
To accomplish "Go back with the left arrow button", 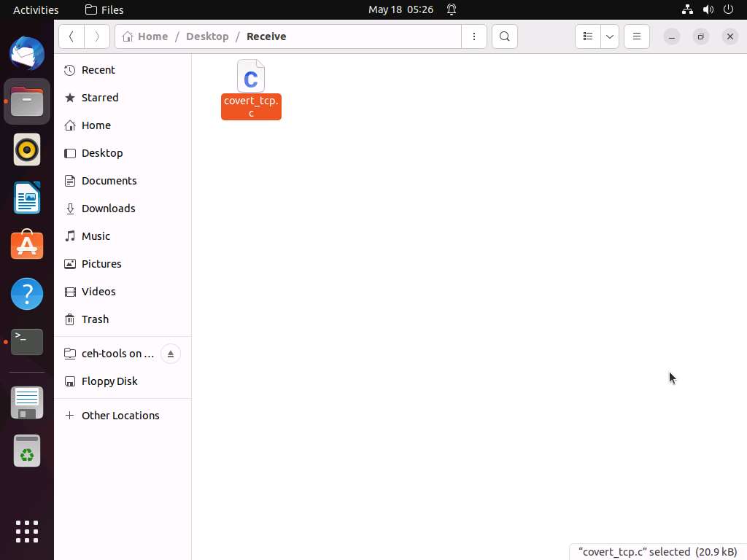I will (71, 36).
